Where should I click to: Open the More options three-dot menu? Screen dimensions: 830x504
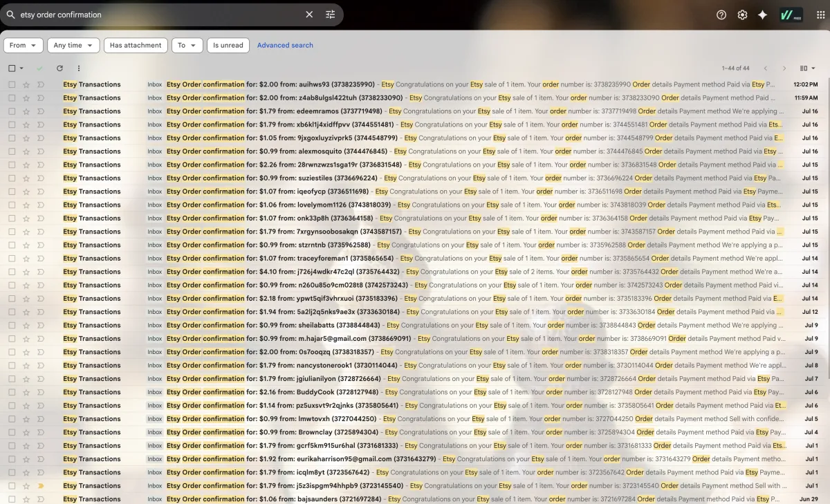tap(79, 68)
